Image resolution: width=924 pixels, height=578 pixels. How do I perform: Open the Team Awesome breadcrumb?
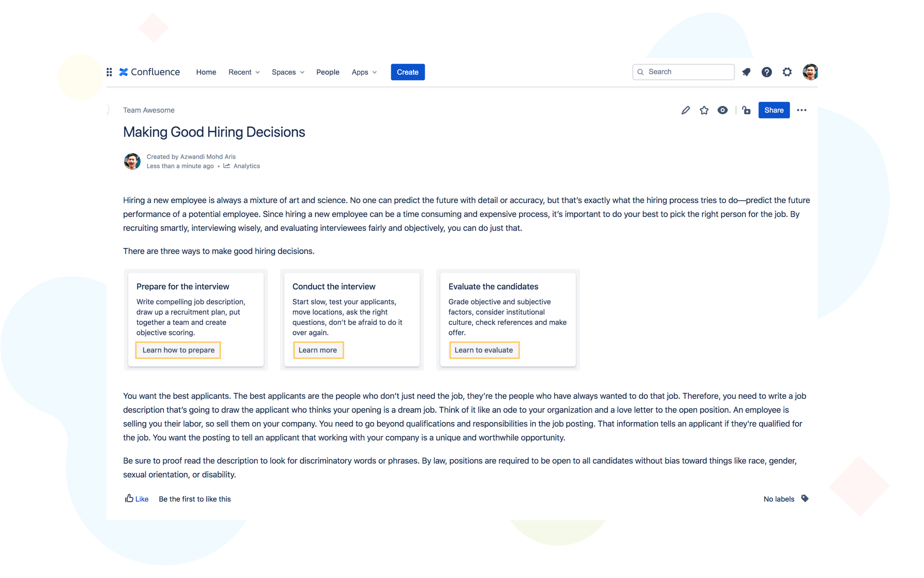coord(149,110)
